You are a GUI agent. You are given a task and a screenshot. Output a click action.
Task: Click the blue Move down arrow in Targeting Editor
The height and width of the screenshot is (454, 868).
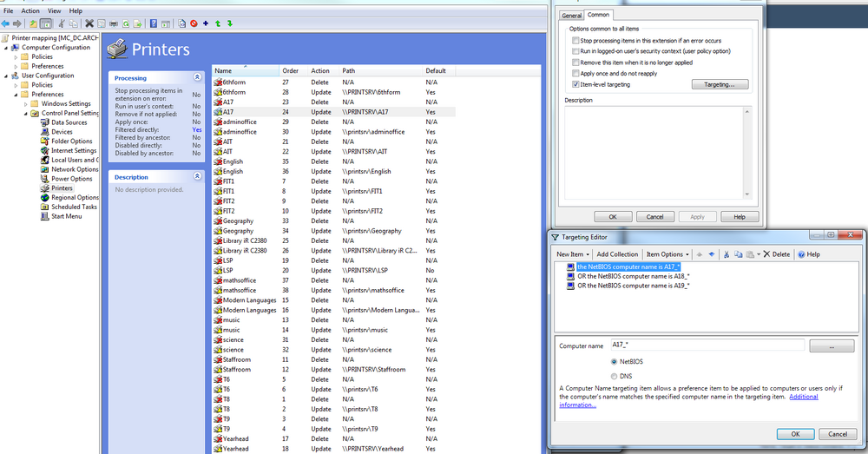[712, 254]
